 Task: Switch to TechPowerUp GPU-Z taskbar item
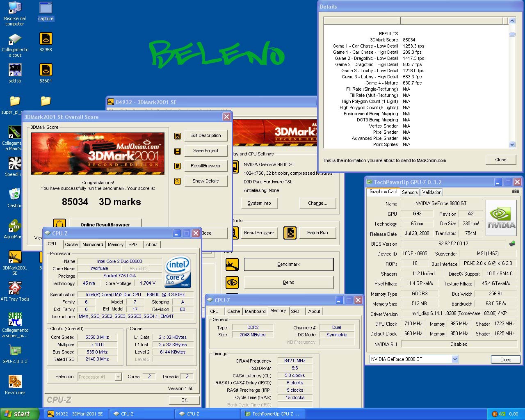point(273,414)
